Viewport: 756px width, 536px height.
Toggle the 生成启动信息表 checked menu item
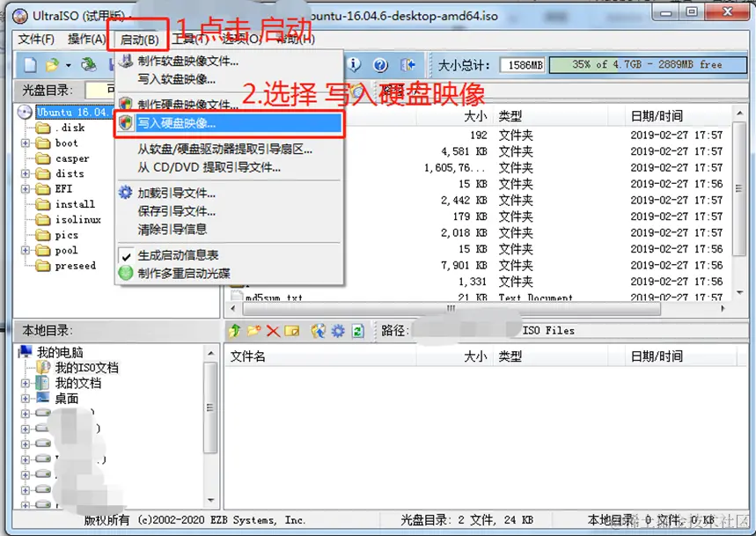tap(178, 255)
